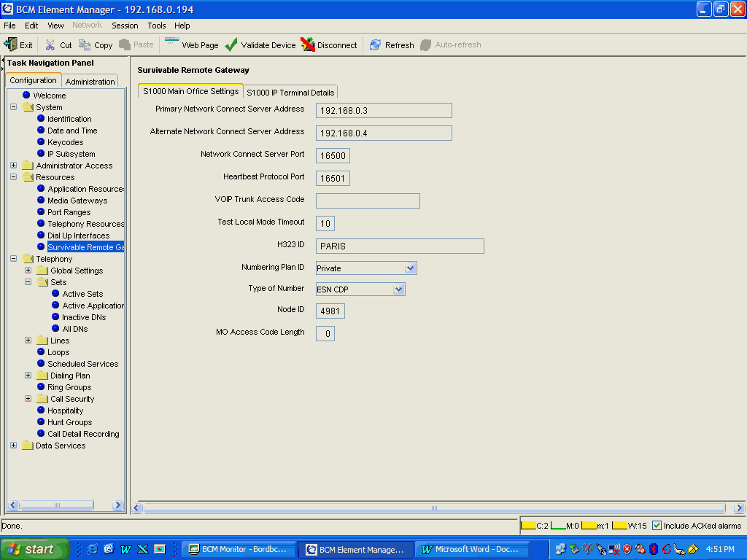Switch to S1000 Main Office Settings tab
The width and height of the screenshot is (747, 560).
[190, 91]
